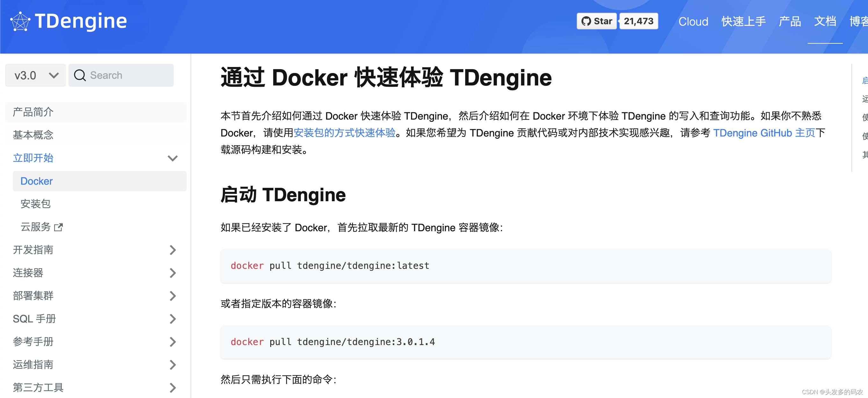Expand the 开发指南 chevron

[x=172, y=250]
